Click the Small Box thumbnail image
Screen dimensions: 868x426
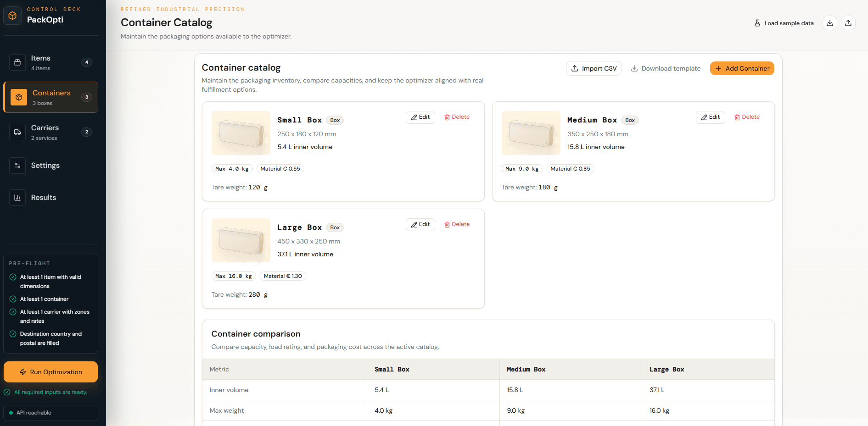(241, 133)
